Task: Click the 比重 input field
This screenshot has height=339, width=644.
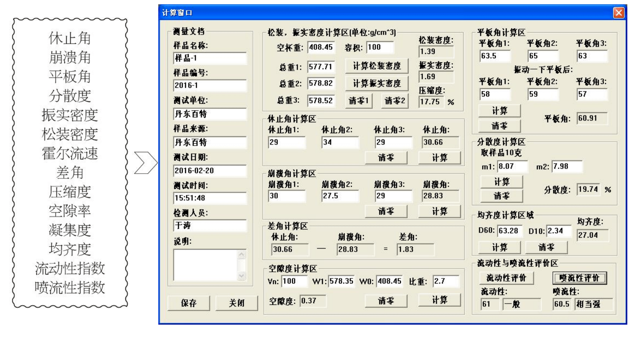Action: [445, 281]
